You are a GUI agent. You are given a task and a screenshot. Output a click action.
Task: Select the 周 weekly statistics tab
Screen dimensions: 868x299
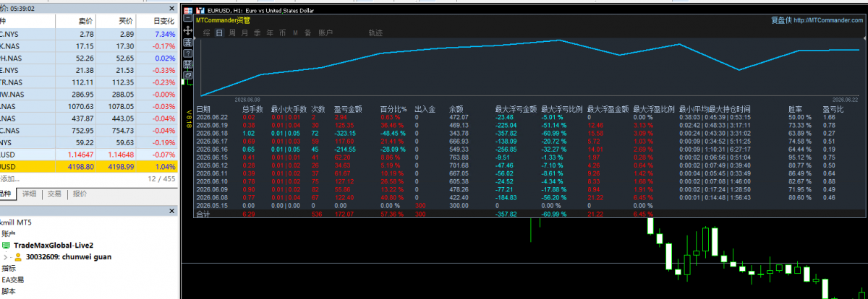coord(232,33)
